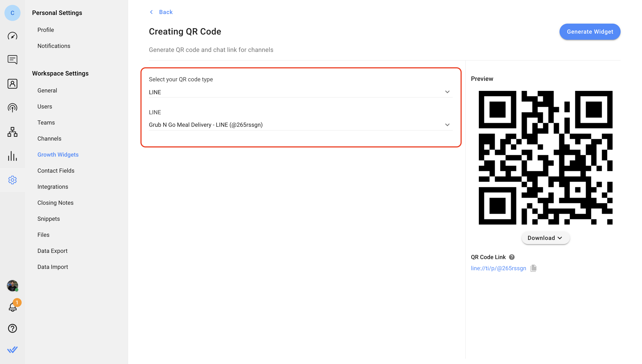Image resolution: width=642 pixels, height=364 pixels.
Task: Open the dashboard speedometer icon
Action: point(12,36)
